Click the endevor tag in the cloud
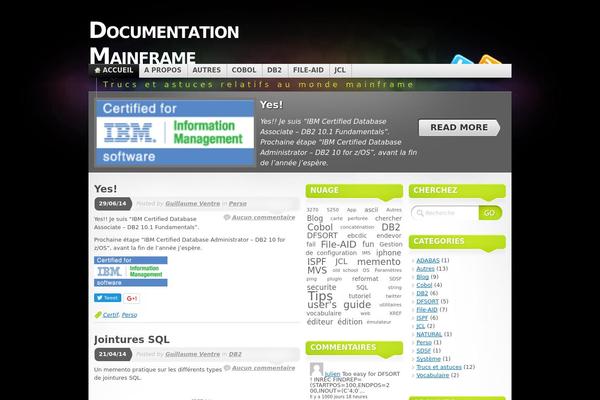Viewport: 600px width, 400px height. pyautogui.click(x=389, y=235)
